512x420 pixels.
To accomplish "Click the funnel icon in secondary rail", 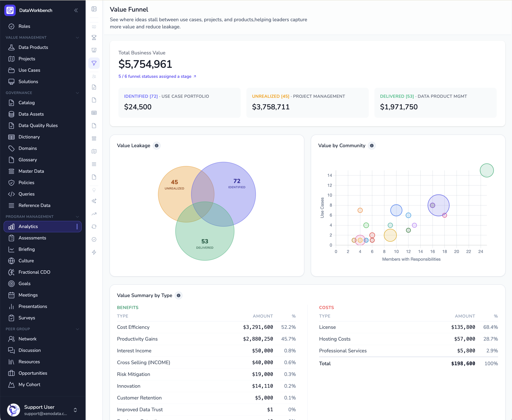I will tap(94, 63).
